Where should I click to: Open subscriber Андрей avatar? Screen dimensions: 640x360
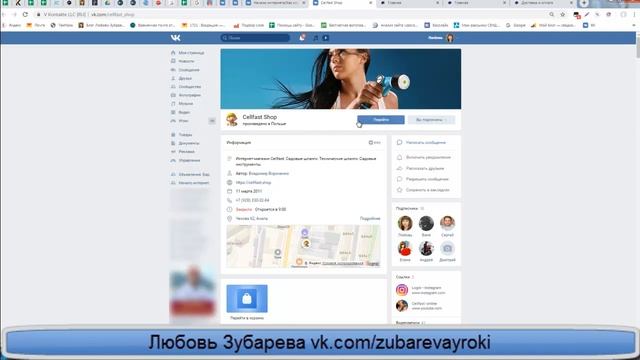point(426,248)
